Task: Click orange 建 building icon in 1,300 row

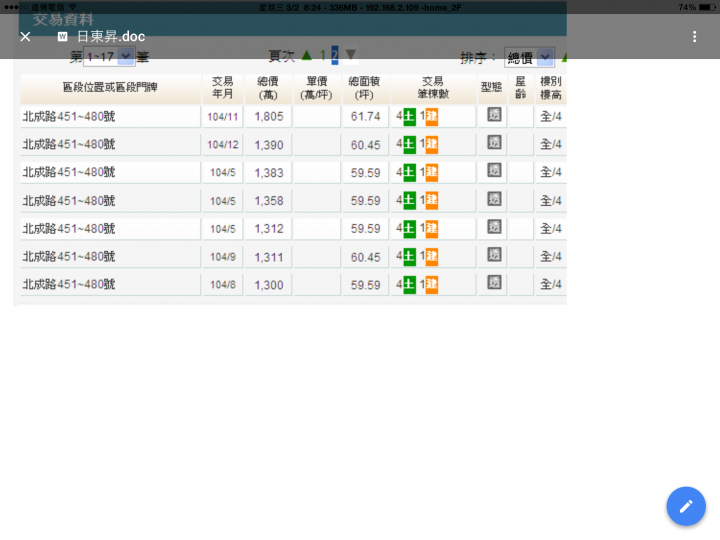Action: [432, 285]
